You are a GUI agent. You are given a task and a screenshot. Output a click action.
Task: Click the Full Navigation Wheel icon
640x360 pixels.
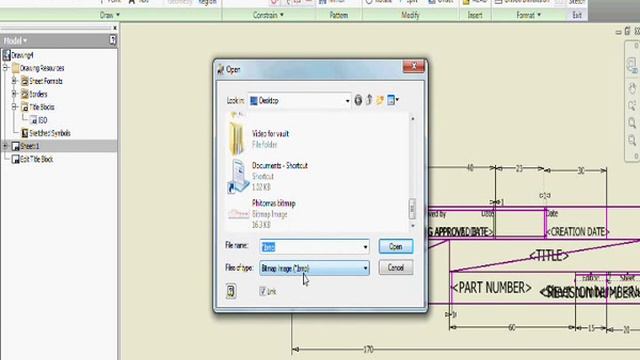[x=631, y=64]
